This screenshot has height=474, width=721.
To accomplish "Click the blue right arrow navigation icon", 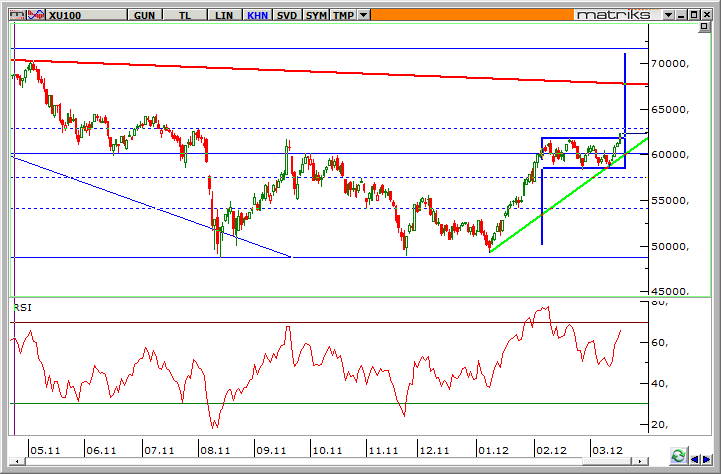I will tap(706, 459).
